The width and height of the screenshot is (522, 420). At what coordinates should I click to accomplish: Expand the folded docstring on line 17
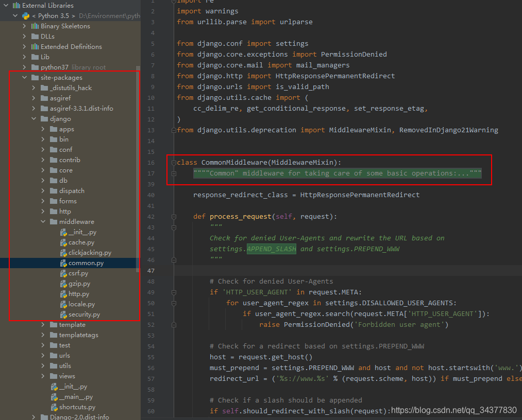[174, 173]
